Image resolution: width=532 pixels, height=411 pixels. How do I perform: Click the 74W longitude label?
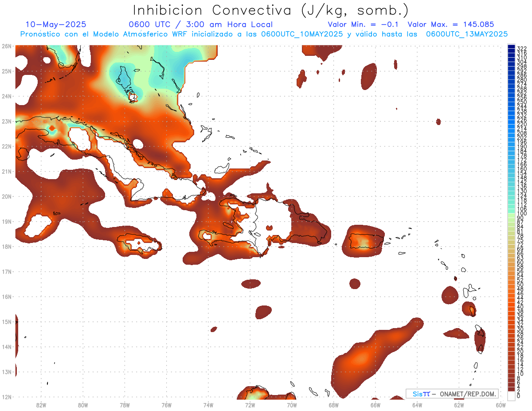tap(208, 404)
